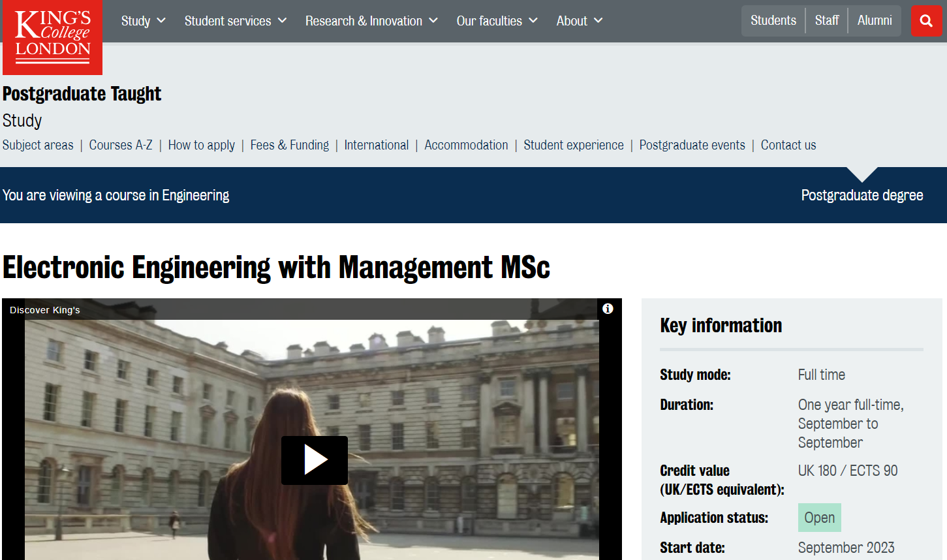Image resolution: width=947 pixels, height=560 pixels.
Task: Open the How to apply page
Action: 201,145
